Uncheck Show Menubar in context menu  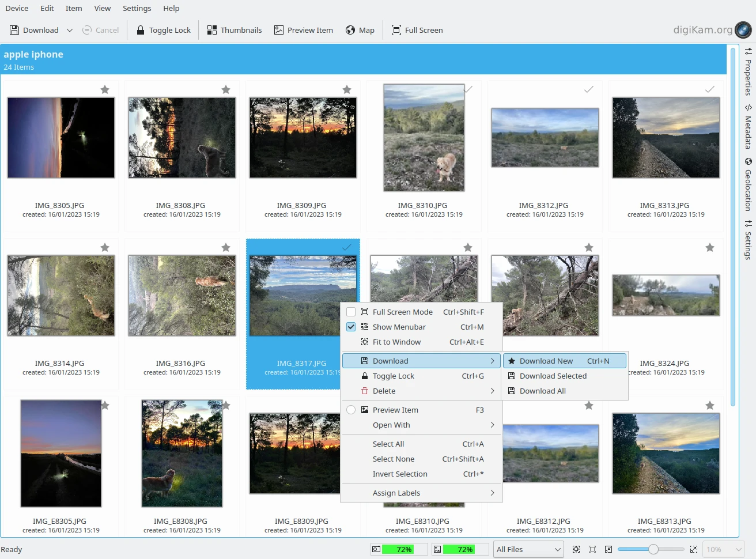(351, 327)
